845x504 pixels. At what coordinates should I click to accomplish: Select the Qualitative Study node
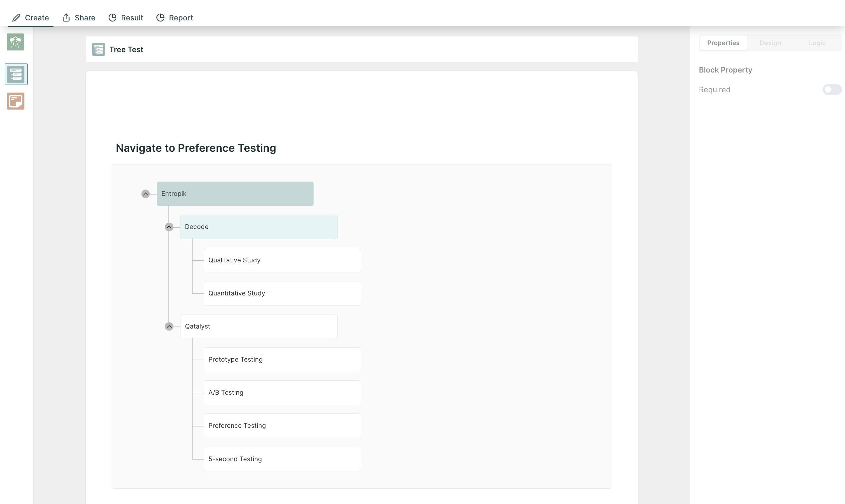(x=282, y=260)
